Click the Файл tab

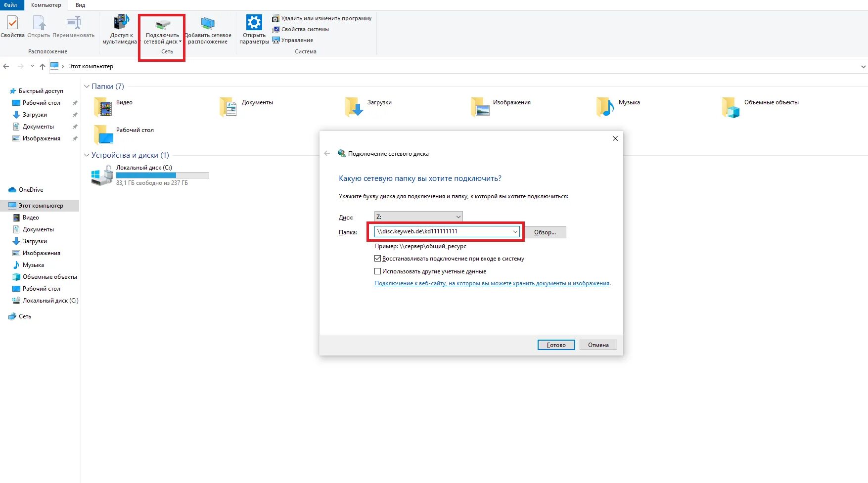(x=10, y=5)
